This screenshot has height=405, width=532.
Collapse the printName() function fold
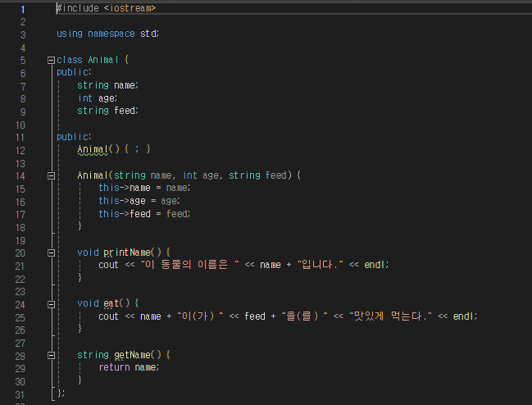pos(51,253)
